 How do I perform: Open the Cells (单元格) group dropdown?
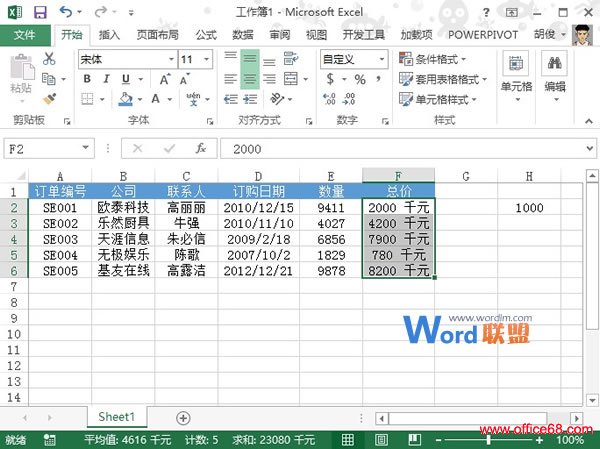pyautogui.click(x=517, y=77)
